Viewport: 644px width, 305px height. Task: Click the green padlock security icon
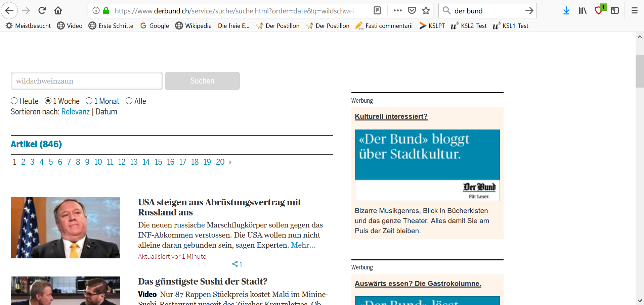point(106,11)
